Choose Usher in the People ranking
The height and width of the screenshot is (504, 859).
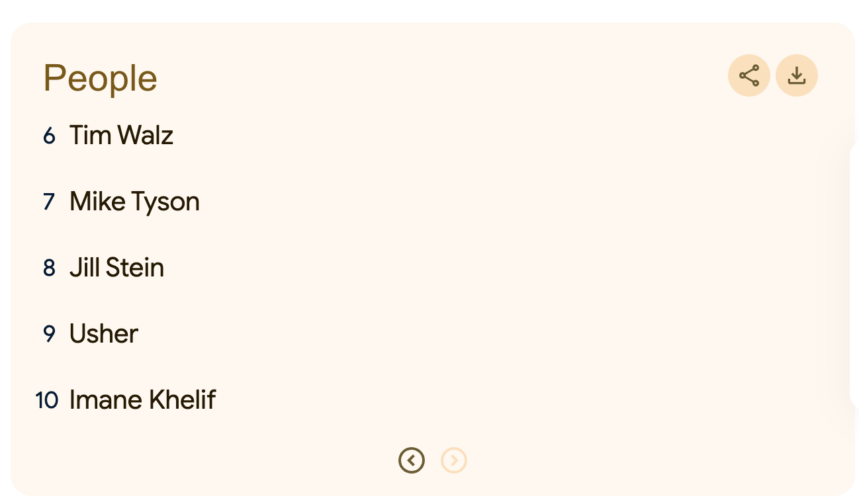pos(104,333)
